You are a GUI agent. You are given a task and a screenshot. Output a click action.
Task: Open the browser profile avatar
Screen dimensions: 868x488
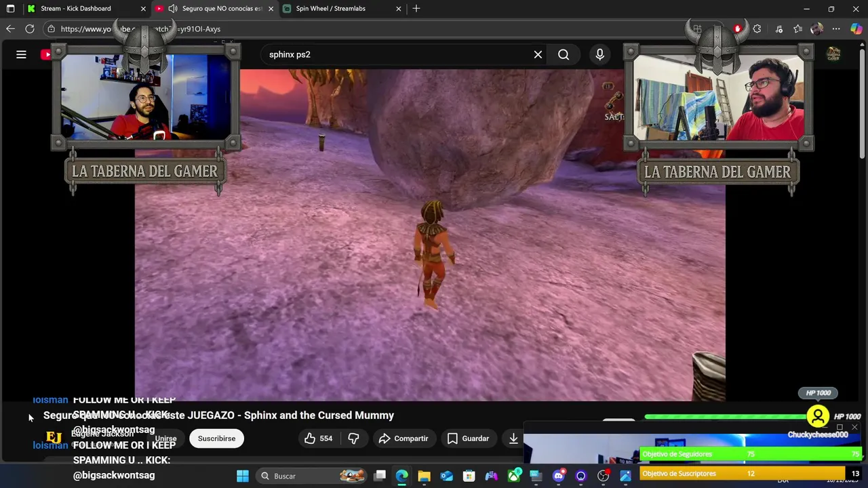[816, 28]
